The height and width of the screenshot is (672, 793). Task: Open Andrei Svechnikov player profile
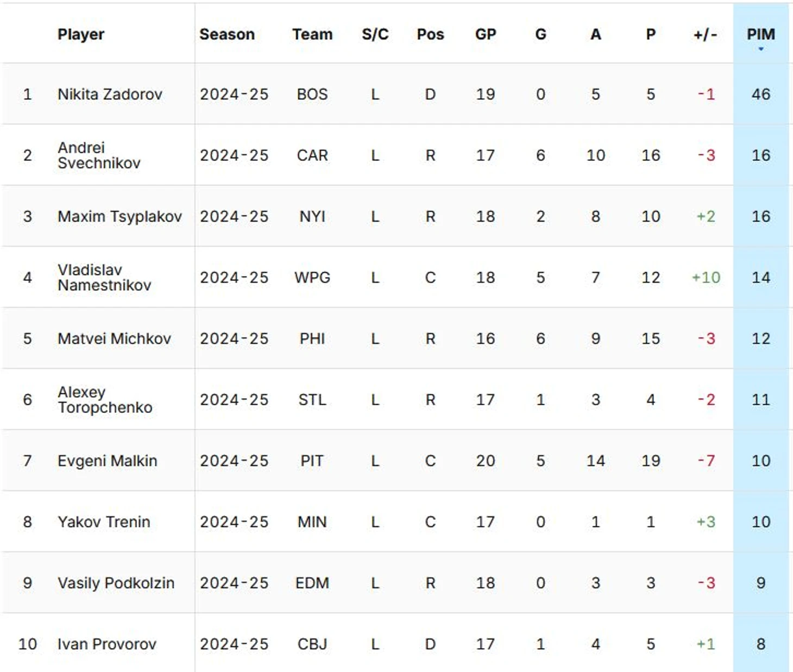(x=99, y=155)
